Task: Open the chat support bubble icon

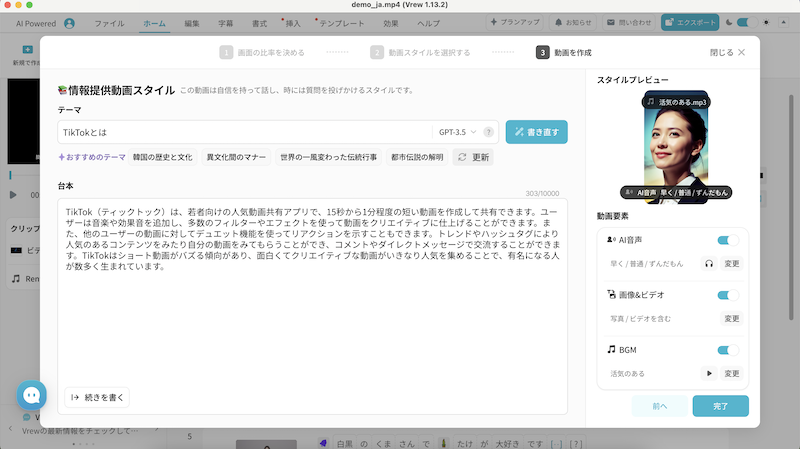Action: coord(32,395)
